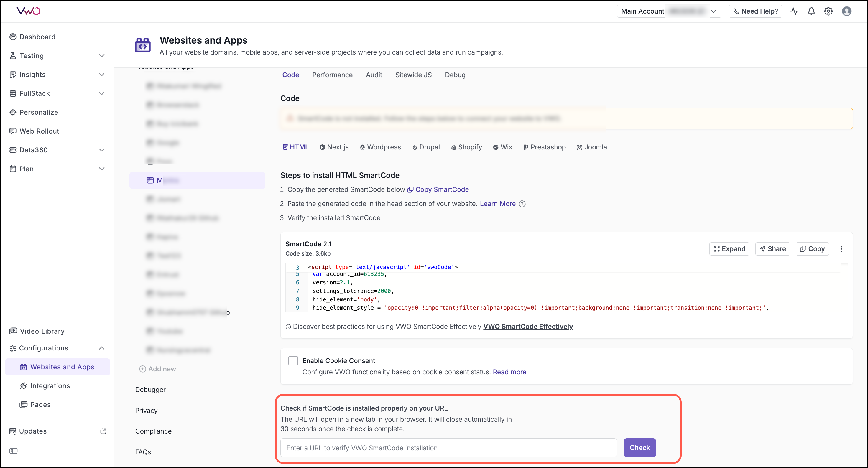Click the Web Rollout icon
This screenshot has width=868, height=468.
[13, 131]
